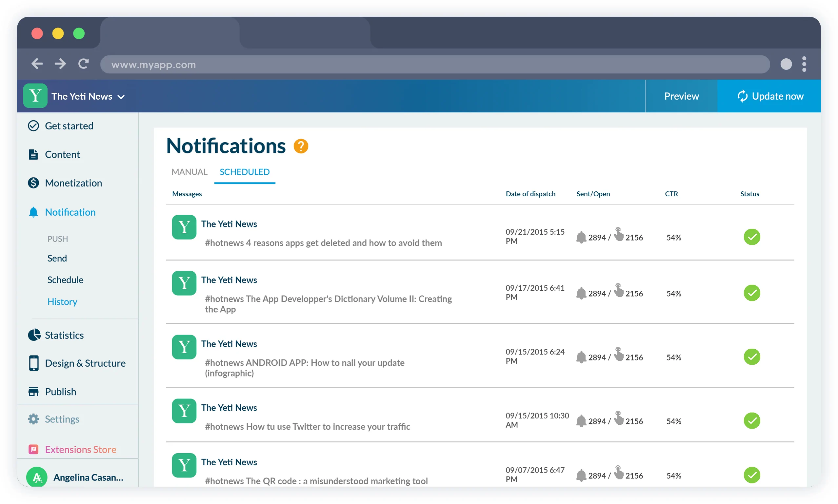Click status checkmark for ANDROID APP message
The width and height of the screenshot is (838, 504).
point(751,357)
